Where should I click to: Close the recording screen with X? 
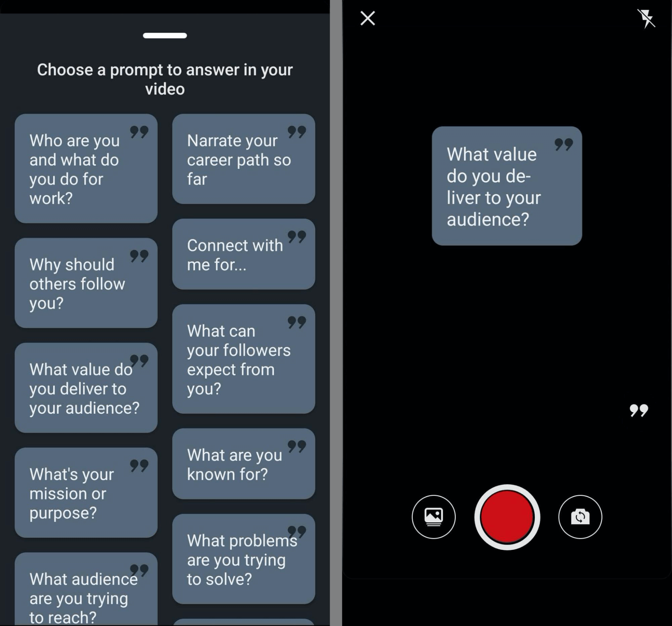367,17
